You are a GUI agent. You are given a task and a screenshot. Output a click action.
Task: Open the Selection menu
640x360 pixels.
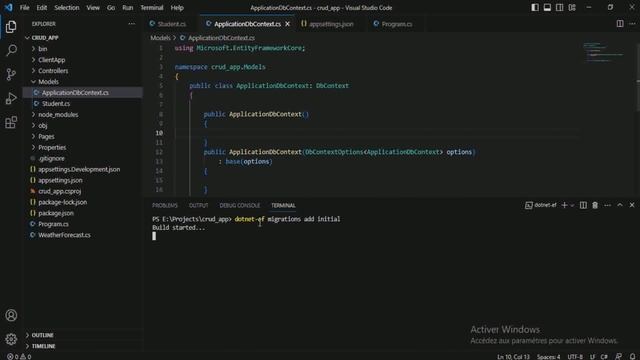(67, 7)
